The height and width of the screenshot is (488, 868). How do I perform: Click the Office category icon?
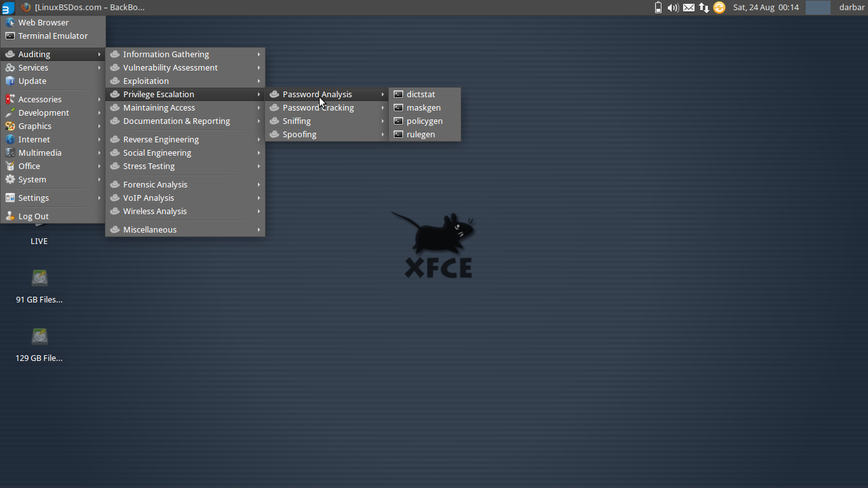(x=10, y=166)
